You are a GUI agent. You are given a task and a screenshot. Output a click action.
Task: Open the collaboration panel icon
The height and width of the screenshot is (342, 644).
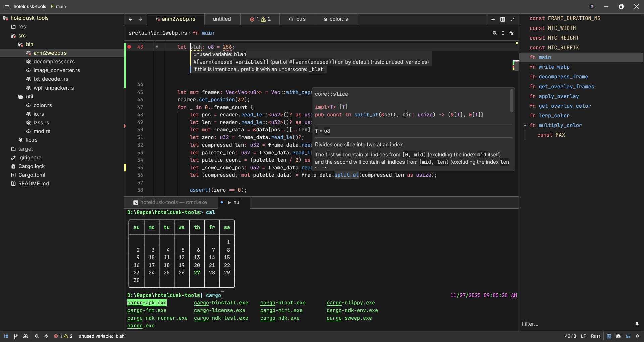click(x=25, y=336)
